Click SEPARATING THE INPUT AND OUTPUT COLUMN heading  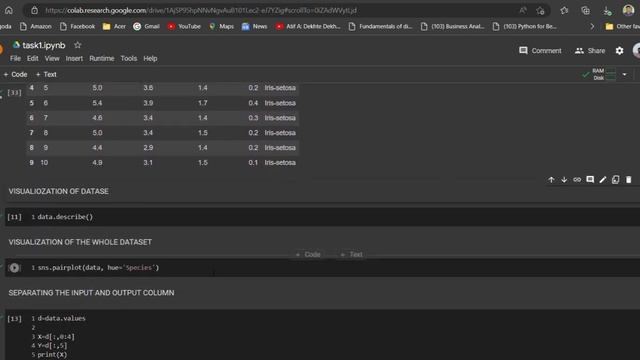coord(91,293)
